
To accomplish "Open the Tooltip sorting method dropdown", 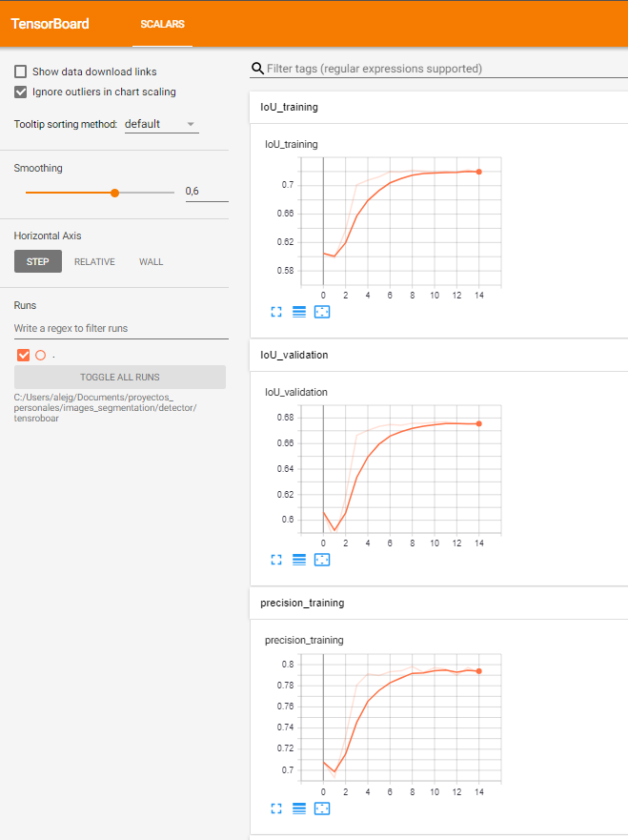I will 162,124.
